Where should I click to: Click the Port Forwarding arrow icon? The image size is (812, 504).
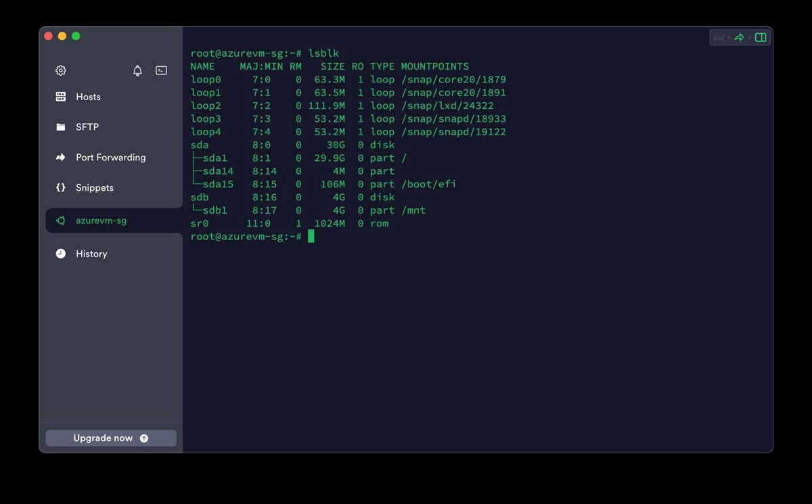[x=61, y=158]
